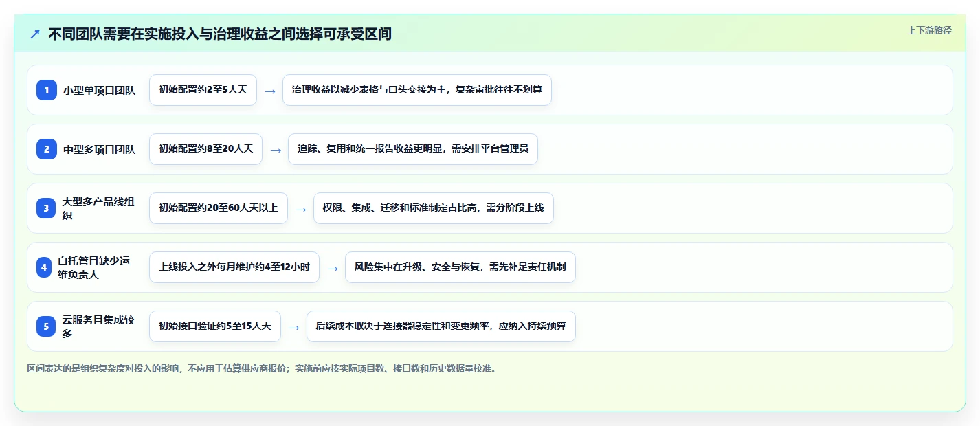Click the 初始配置约2至5人天 box
This screenshot has height=426, width=980.
[x=203, y=90]
